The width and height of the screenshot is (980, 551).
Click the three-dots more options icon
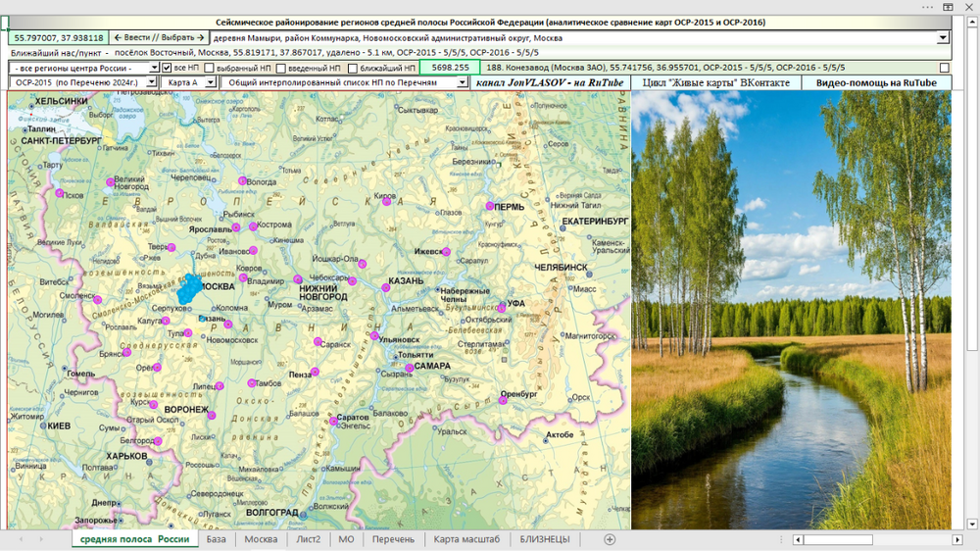[x=927, y=7]
